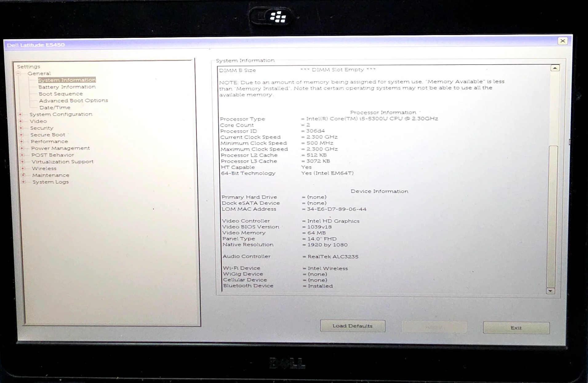Click the Exit button
This screenshot has width=588, height=383.
pyautogui.click(x=516, y=328)
